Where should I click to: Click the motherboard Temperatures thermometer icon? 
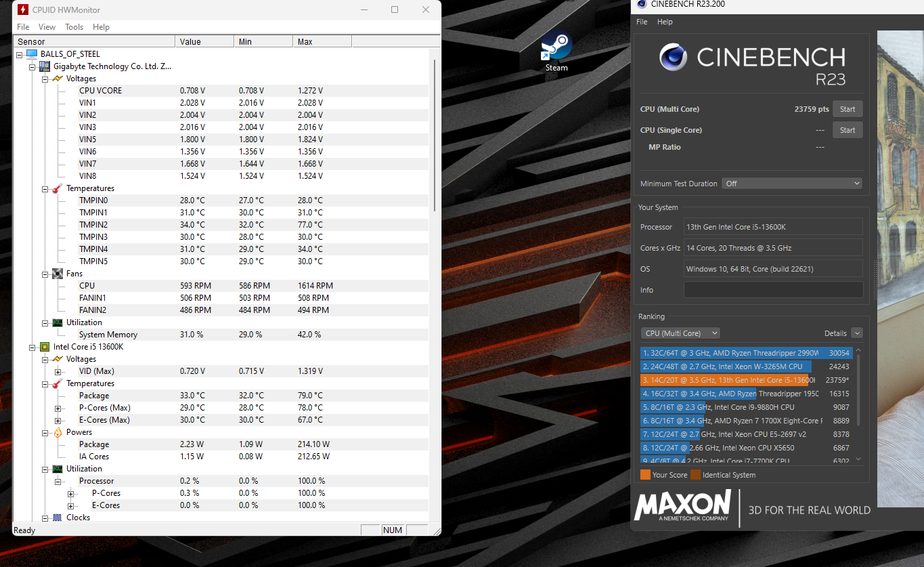[58, 188]
